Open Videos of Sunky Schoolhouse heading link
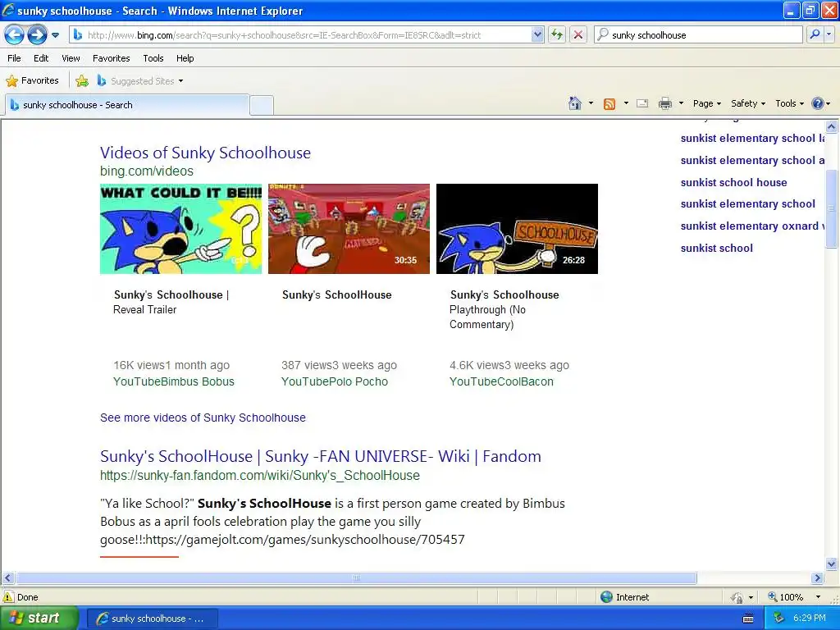Viewport: 840px width, 630px height. (205, 153)
